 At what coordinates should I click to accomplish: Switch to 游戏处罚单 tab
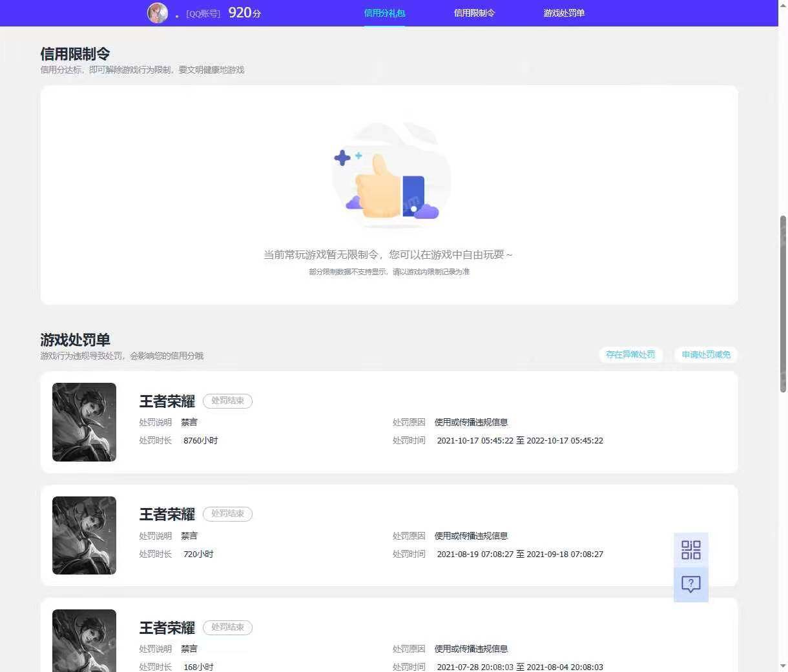(x=564, y=13)
